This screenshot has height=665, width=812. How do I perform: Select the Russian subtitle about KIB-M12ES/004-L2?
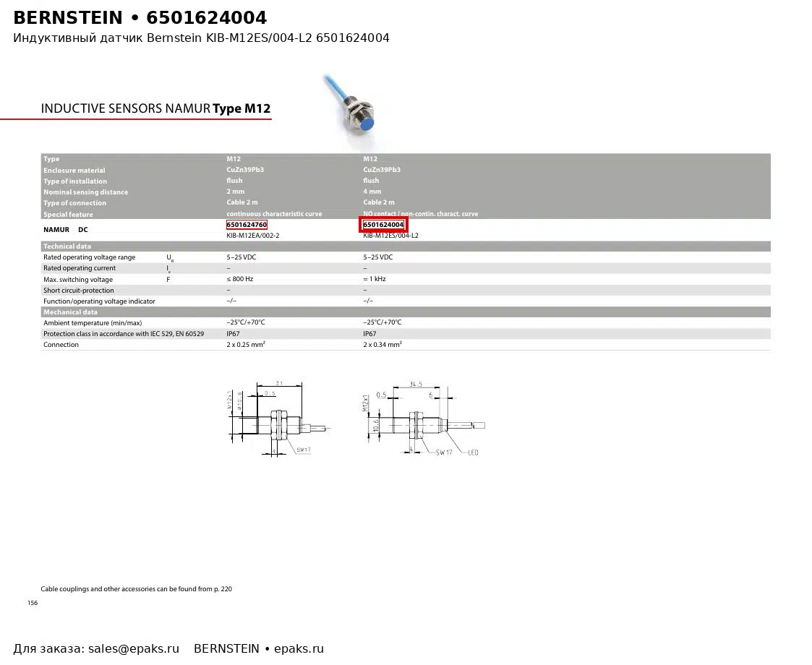coord(201,38)
